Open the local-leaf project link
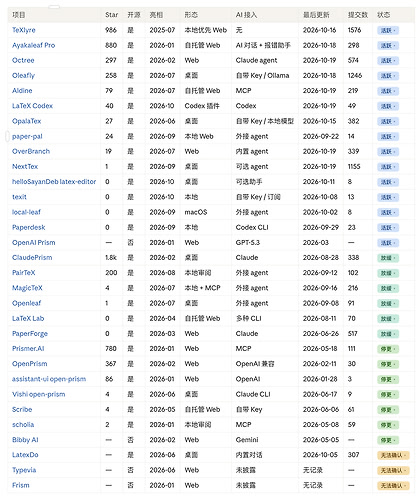420x499 pixels. tap(26, 212)
